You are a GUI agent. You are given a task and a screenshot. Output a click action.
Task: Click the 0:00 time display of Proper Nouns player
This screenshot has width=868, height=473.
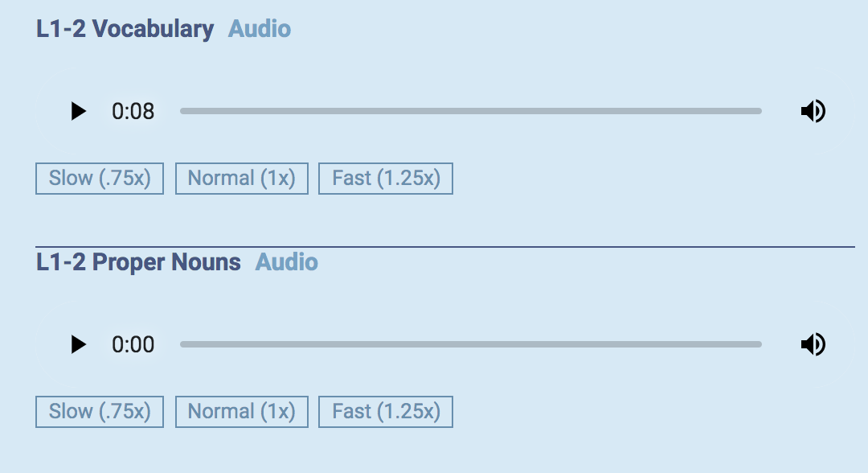click(133, 344)
